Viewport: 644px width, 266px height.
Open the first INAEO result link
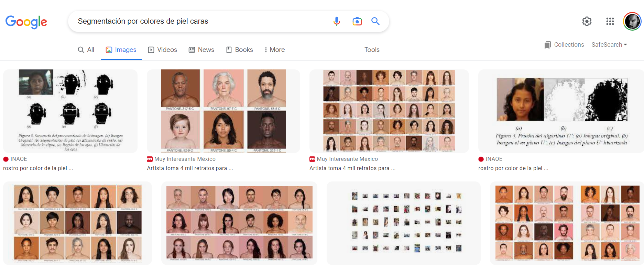click(x=38, y=168)
